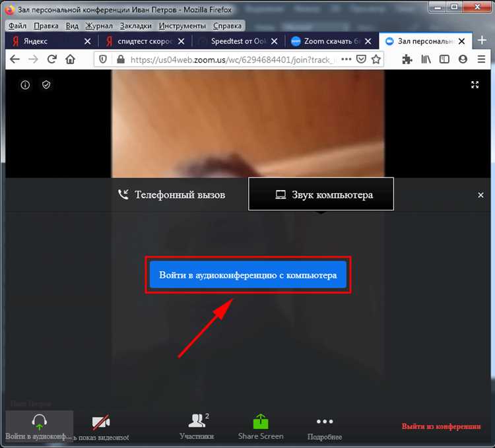
Task: Open the encryption shield icon
Action: tap(46, 84)
